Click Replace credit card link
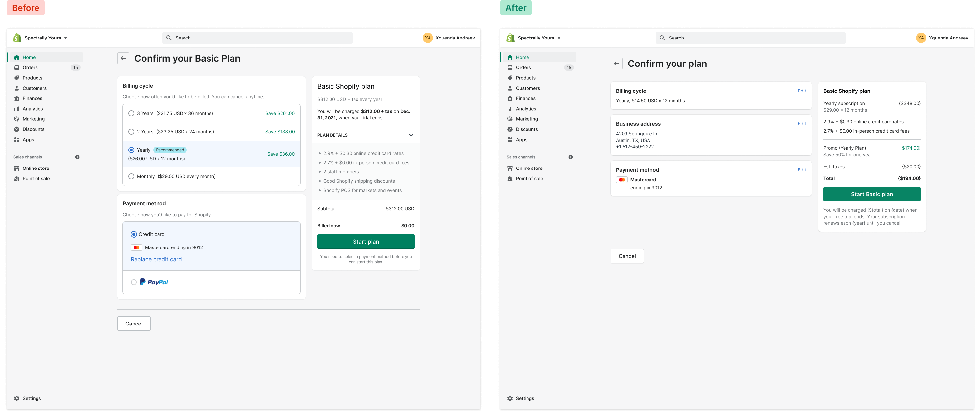Screen dimensions: 980x416 [156, 259]
